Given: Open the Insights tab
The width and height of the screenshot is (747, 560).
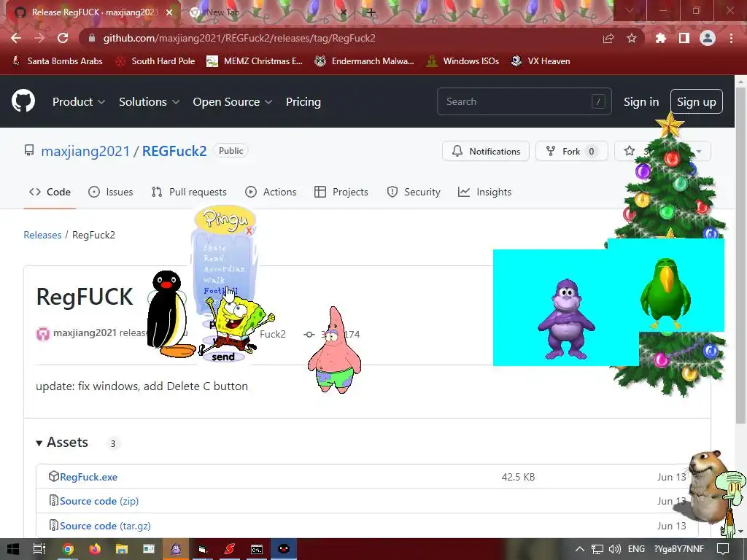Looking at the screenshot, I should [x=484, y=192].
